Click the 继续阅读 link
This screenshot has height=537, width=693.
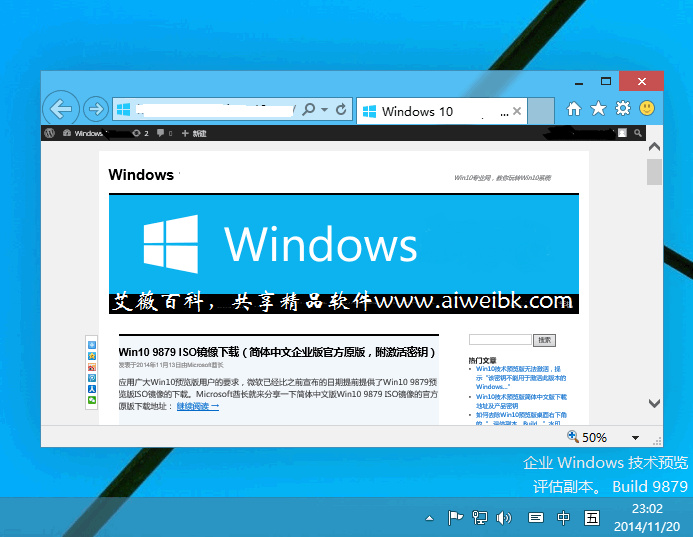point(198,406)
